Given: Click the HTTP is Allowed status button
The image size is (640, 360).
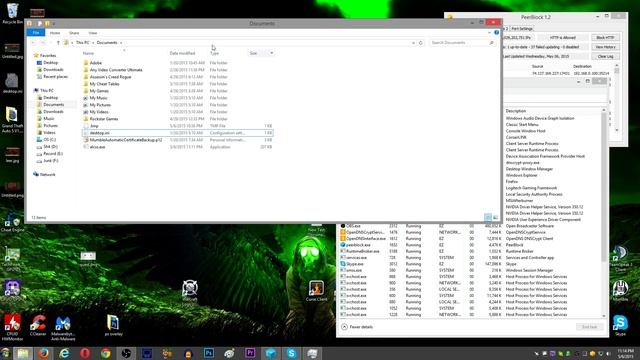Looking at the screenshot, I should pyautogui.click(x=562, y=38).
